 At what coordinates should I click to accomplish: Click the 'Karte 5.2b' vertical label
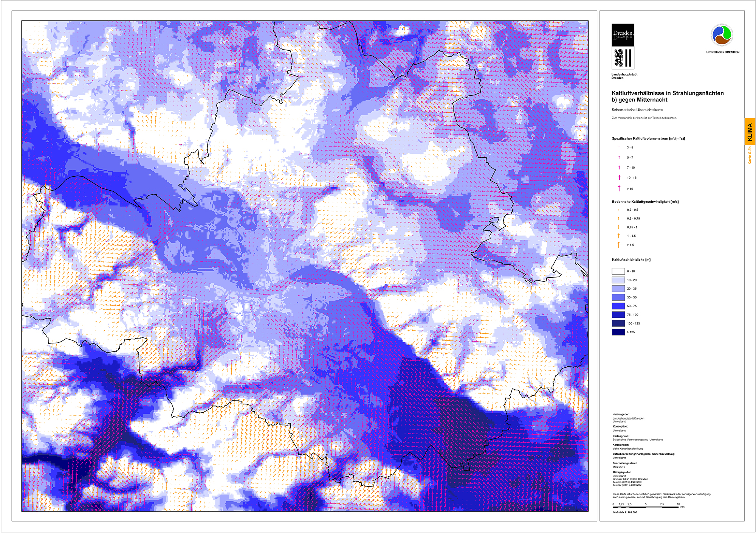coord(750,155)
